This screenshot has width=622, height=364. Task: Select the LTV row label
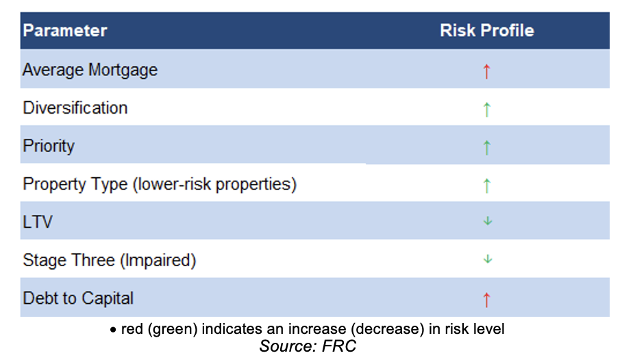[x=37, y=222]
